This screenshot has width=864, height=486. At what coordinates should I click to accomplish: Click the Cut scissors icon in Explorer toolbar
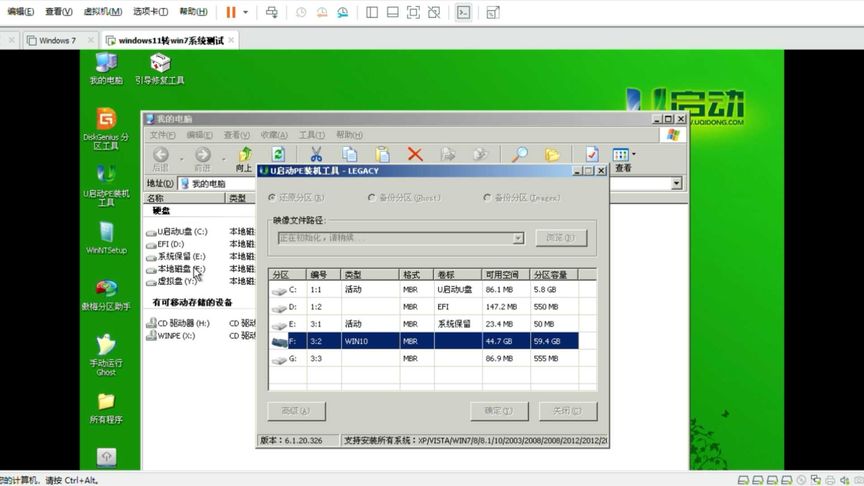pos(316,155)
